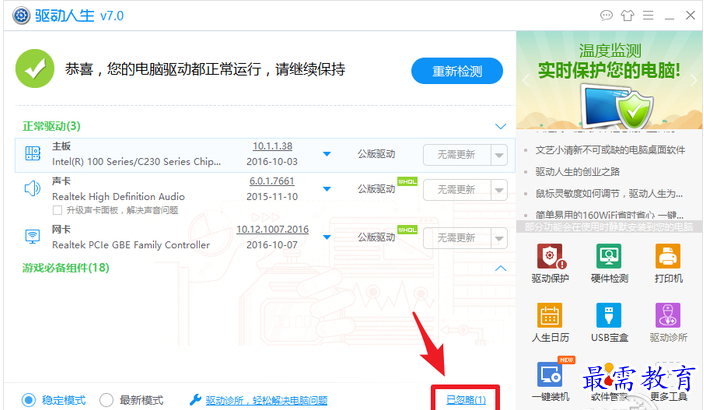
Task: Minimize the 驱动人生 window
Action: [x=669, y=17]
